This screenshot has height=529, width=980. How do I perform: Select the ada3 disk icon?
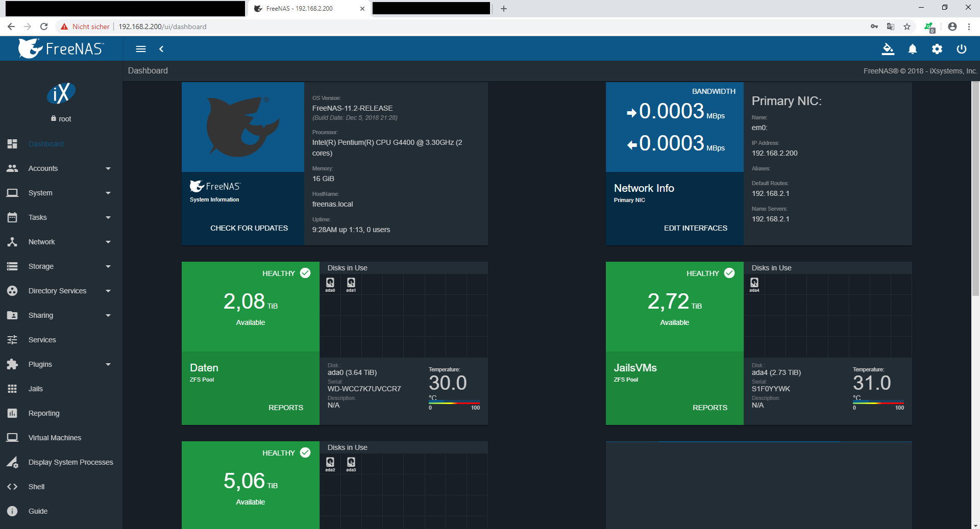(351, 464)
